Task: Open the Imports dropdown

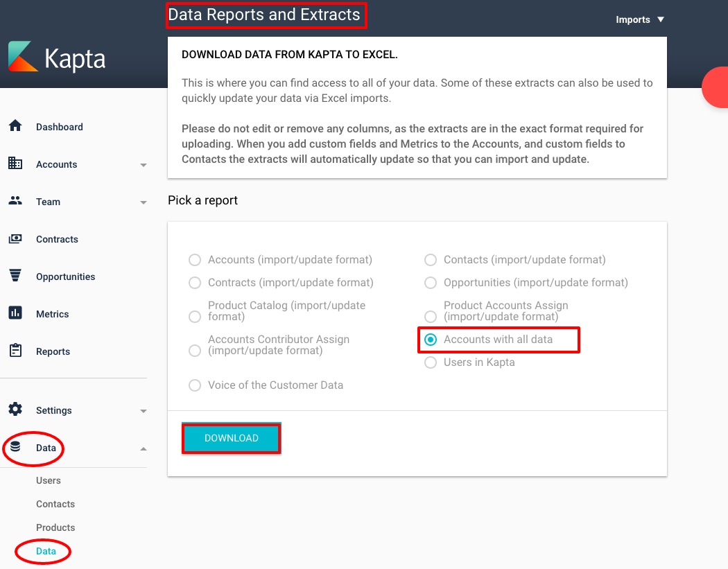Action: point(640,19)
